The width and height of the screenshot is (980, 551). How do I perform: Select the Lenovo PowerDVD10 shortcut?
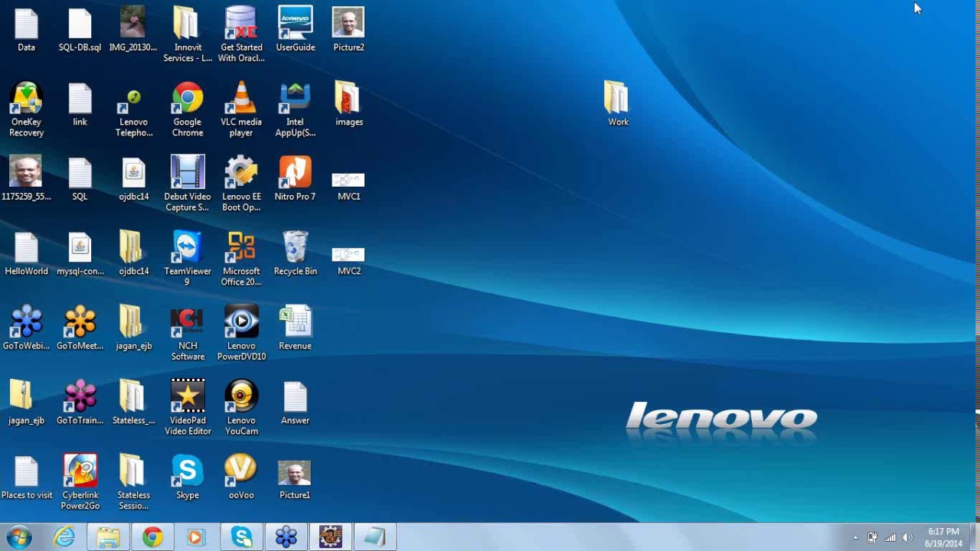click(241, 334)
